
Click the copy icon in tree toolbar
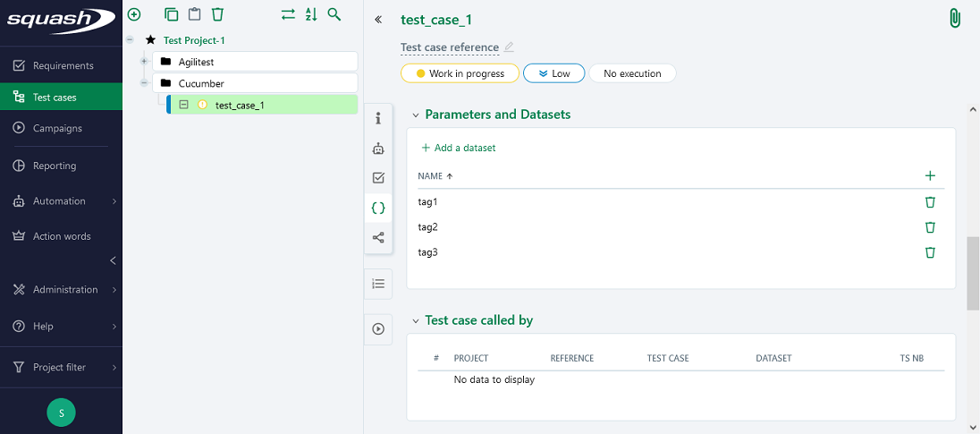[x=172, y=14]
